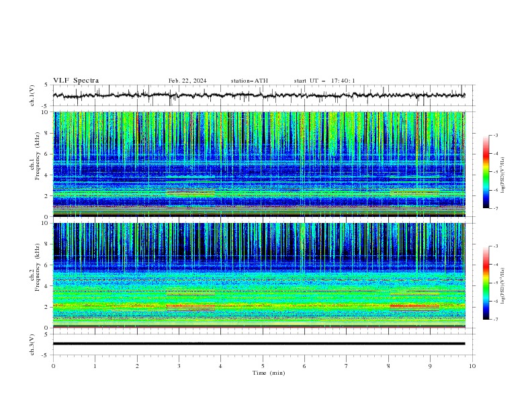
Task: Click the "-3" value on ch.1 colorbar
Action: click(x=495, y=135)
